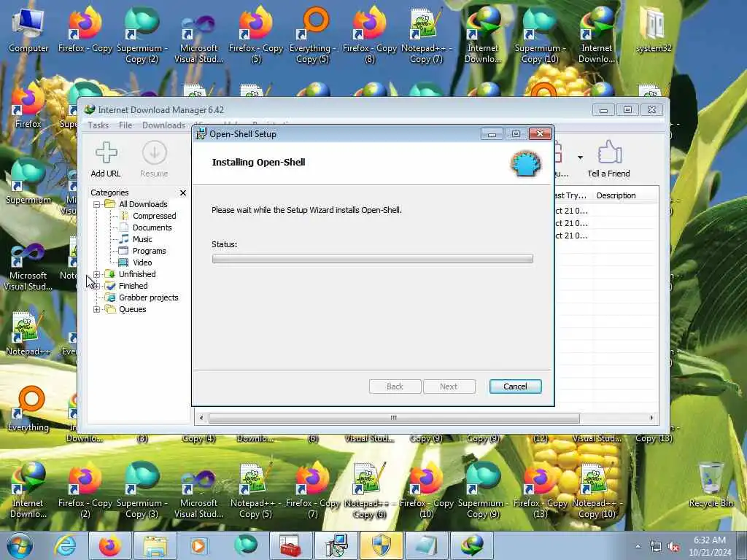The image size is (747, 560).
Task: Select the Notepad++ - Copy (5) desktop icon
Action: 255,491
